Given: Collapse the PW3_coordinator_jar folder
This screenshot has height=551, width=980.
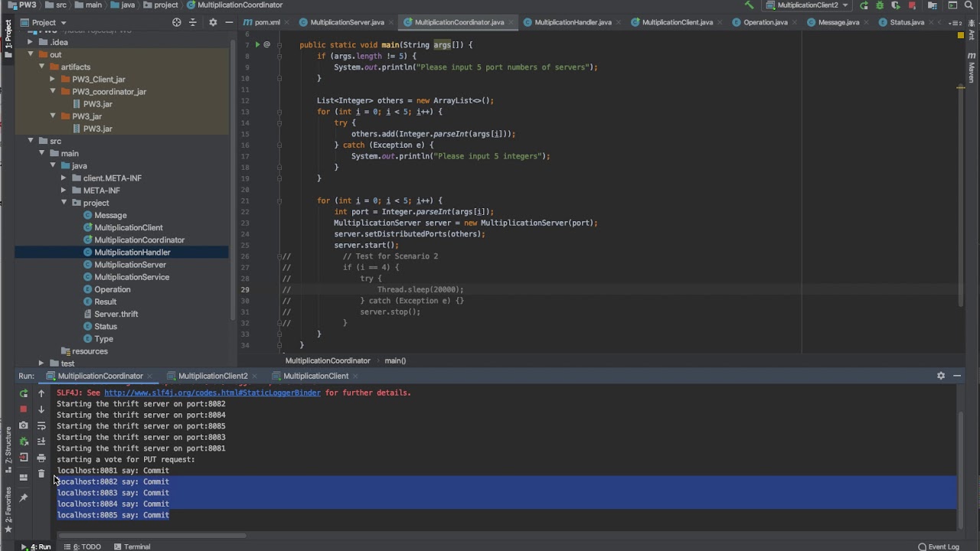Looking at the screenshot, I should pyautogui.click(x=53, y=91).
